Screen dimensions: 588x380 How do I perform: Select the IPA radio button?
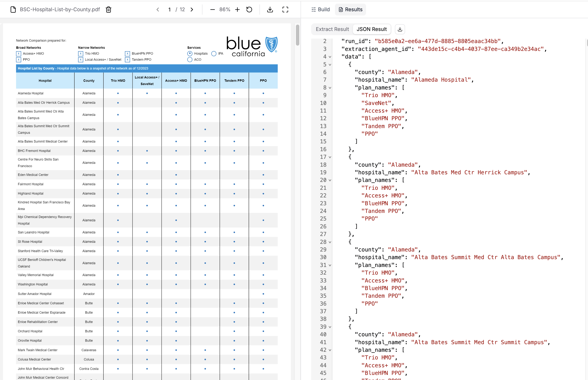pyautogui.click(x=214, y=54)
